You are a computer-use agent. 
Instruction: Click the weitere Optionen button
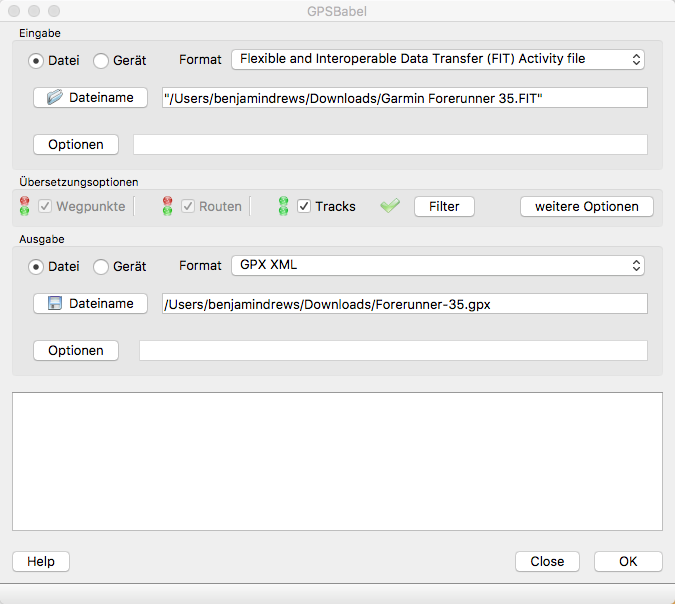(586, 207)
